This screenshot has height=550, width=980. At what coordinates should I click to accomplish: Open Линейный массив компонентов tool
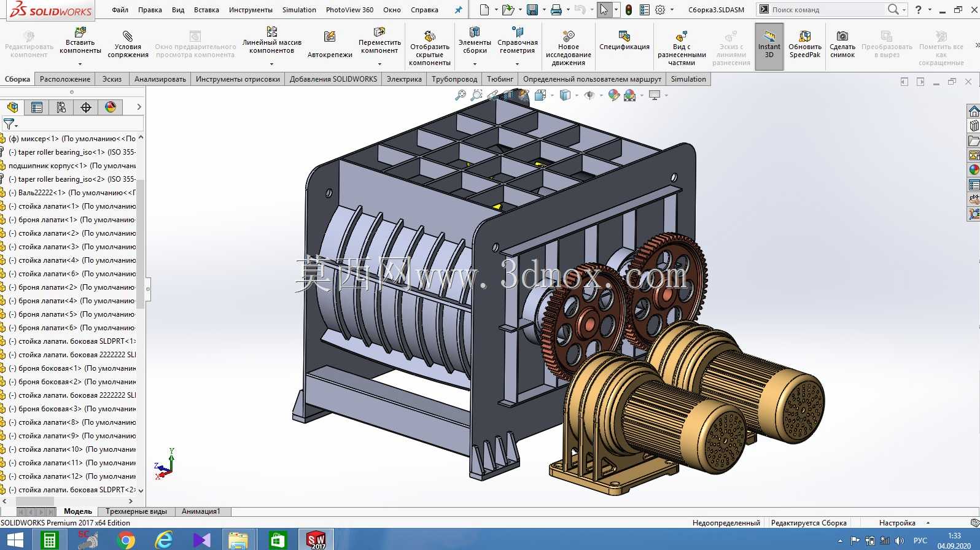(x=272, y=41)
